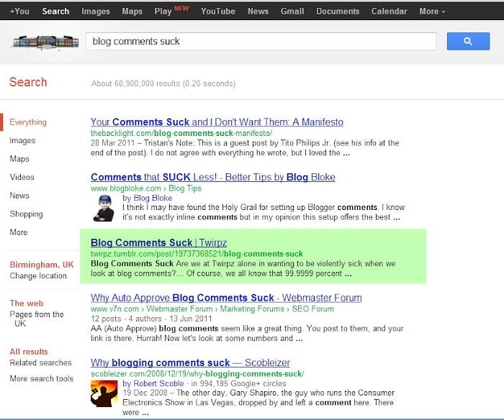Open Maps from the top bar
Screen dimensions: 504x420
132,12
